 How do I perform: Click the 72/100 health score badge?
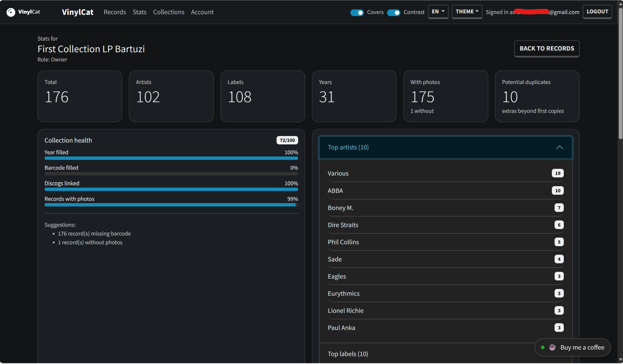(x=287, y=140)
